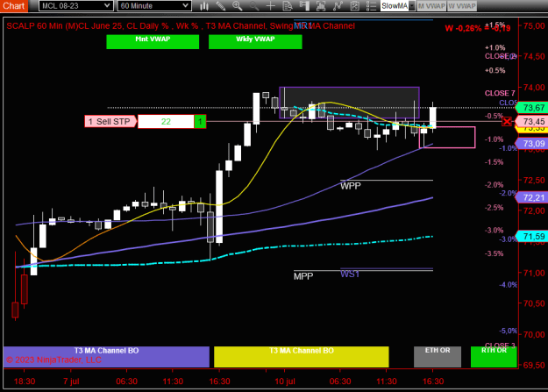Click the 7 jul date label
This screenshot has height=392, width=548.
pos(71,381)
